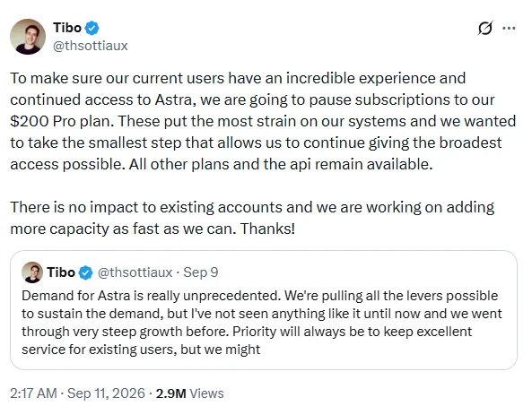Open Tibo's profile picture in main tweet
Viewport: 532px width, 406px height.
click(x=28, y=36)
